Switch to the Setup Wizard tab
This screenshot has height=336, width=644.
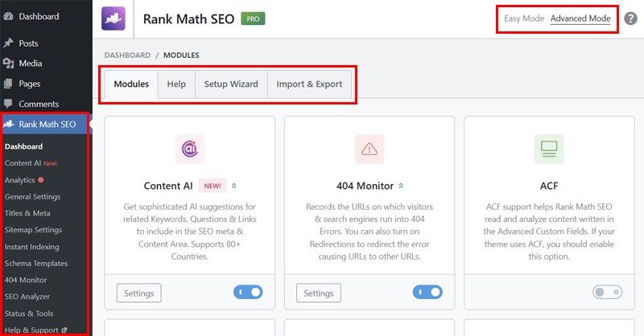(x=231, y=84)
